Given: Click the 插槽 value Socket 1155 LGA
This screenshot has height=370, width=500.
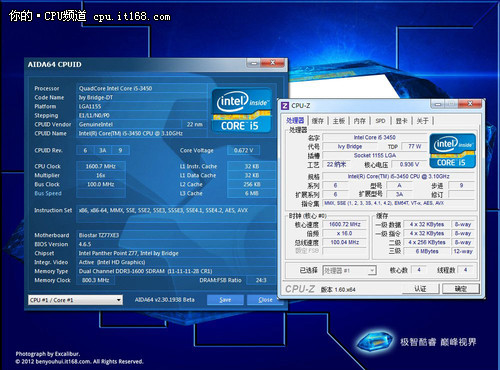Looking at the screenshot, I should click(375, 155).
